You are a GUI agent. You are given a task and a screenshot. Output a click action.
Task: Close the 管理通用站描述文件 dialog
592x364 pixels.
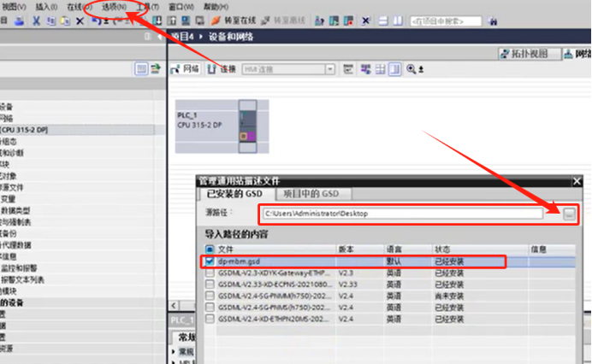tap(577, 181)
